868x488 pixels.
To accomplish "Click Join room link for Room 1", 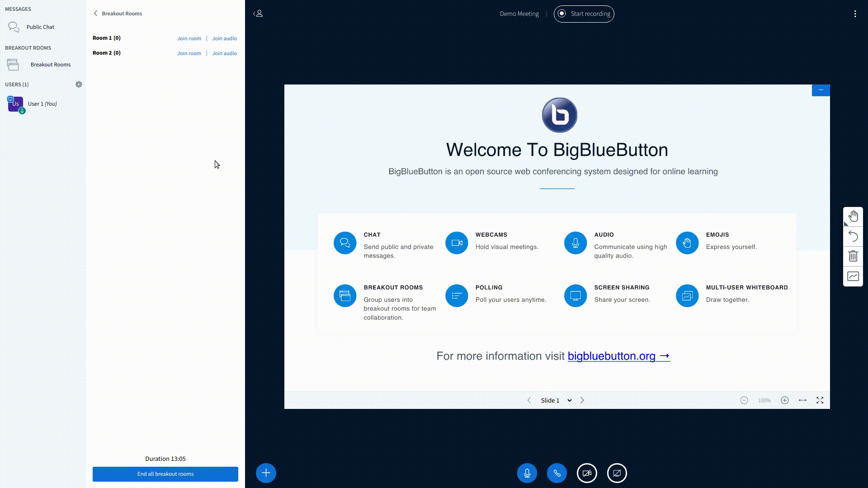I will (x=189, y=38).
